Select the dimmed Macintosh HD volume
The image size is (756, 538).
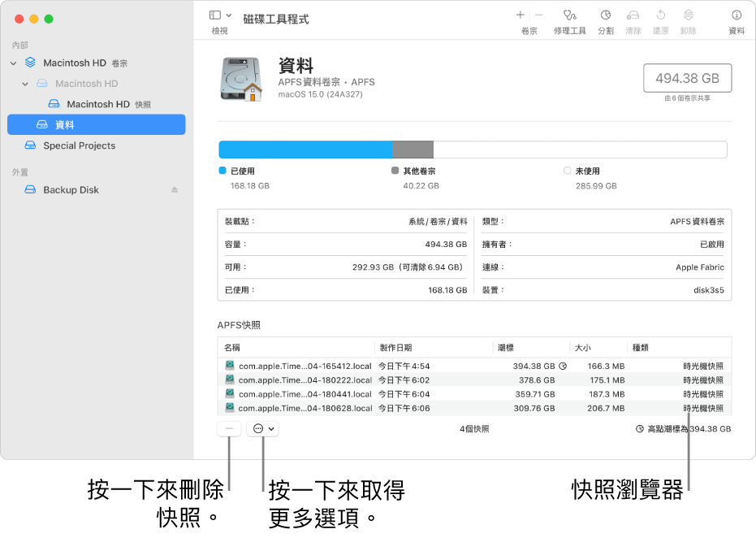(x=97, y=84)
